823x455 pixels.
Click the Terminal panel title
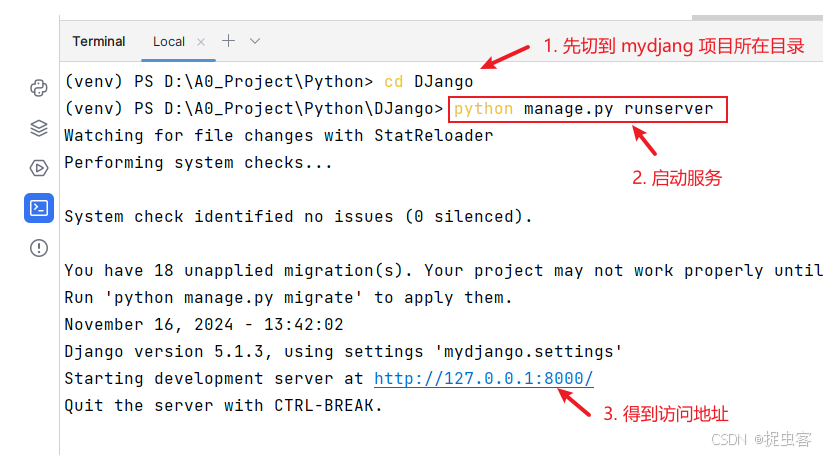[99, 41]
